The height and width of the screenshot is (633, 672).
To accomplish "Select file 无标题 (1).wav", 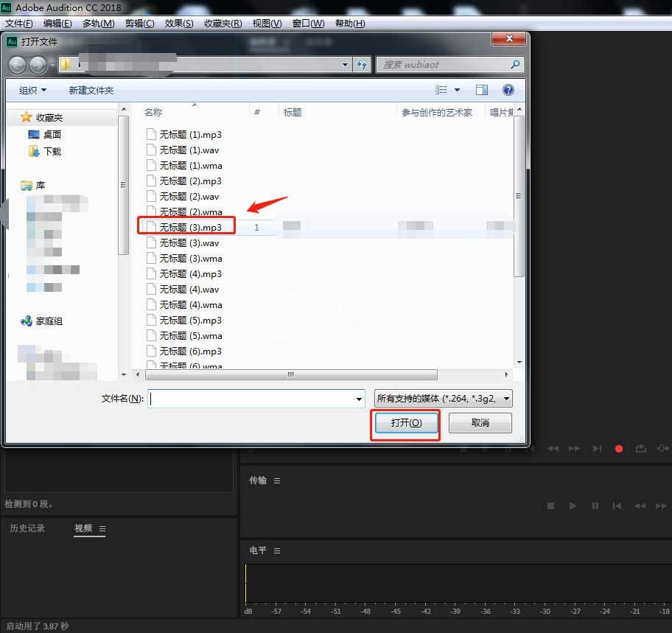I will point(183,150).
